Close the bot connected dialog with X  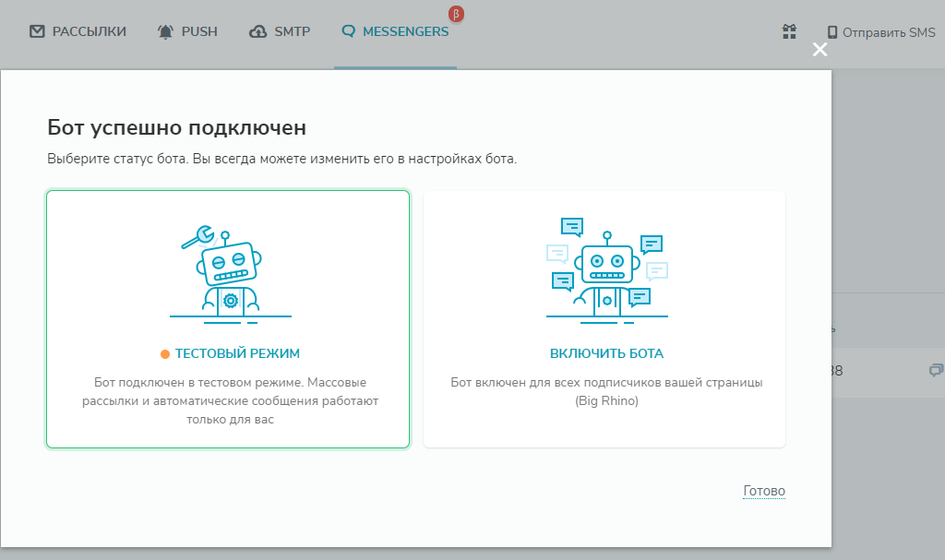point(819,50)
